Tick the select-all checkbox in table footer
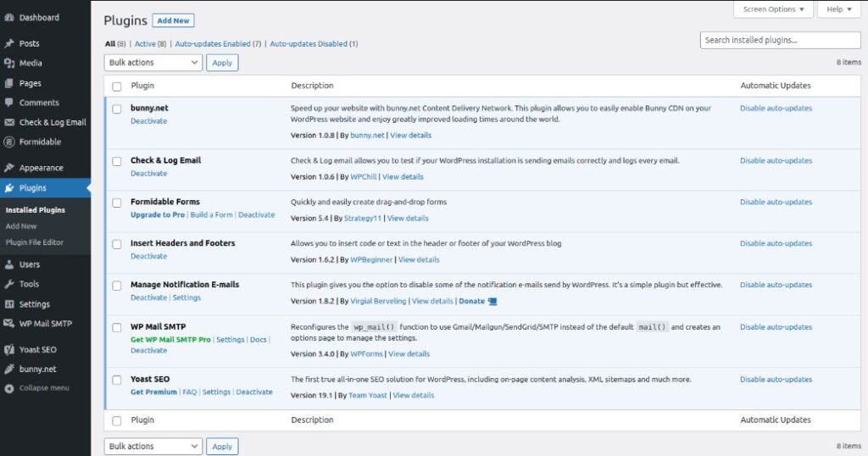Viewport: 868px width, 456px height. [117, 420]
